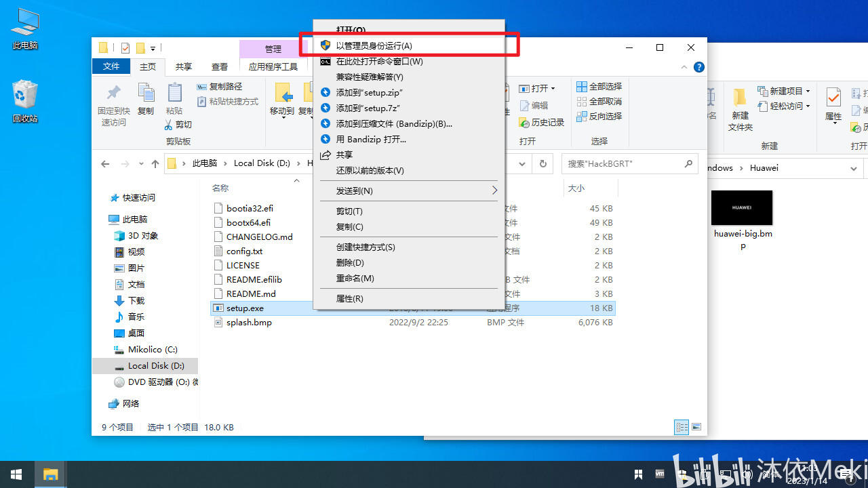This screenshot has width=868, height=488.
Task: Choose 还原以前的版本(V)
Action: coord(409,170)
